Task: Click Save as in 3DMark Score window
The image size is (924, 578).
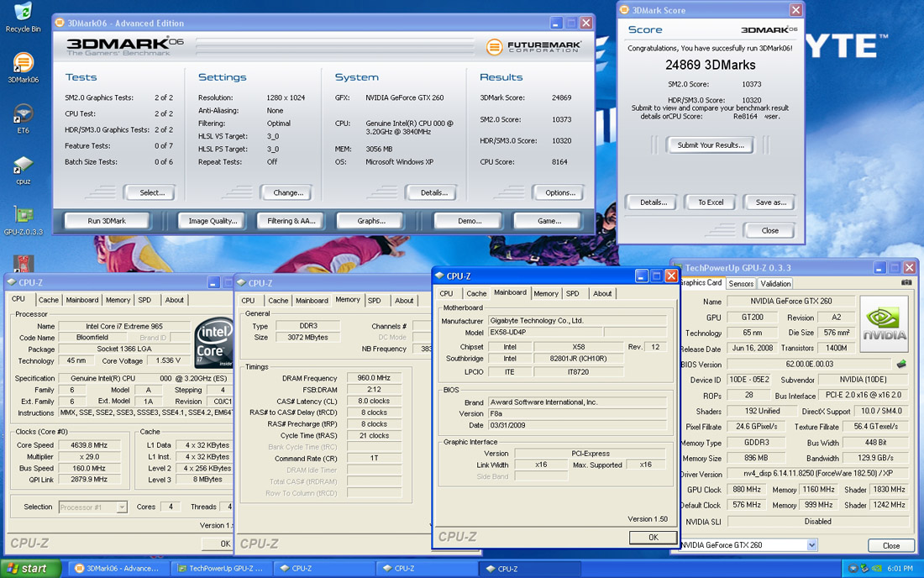Action: pyautogui.click(x=771, y=202)
